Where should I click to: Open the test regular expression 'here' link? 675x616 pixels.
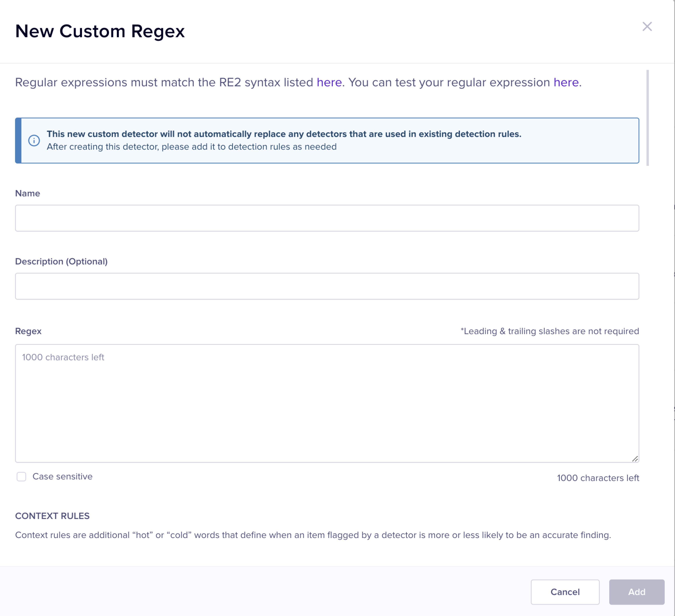pyautogui.click(x=565, y=82)
